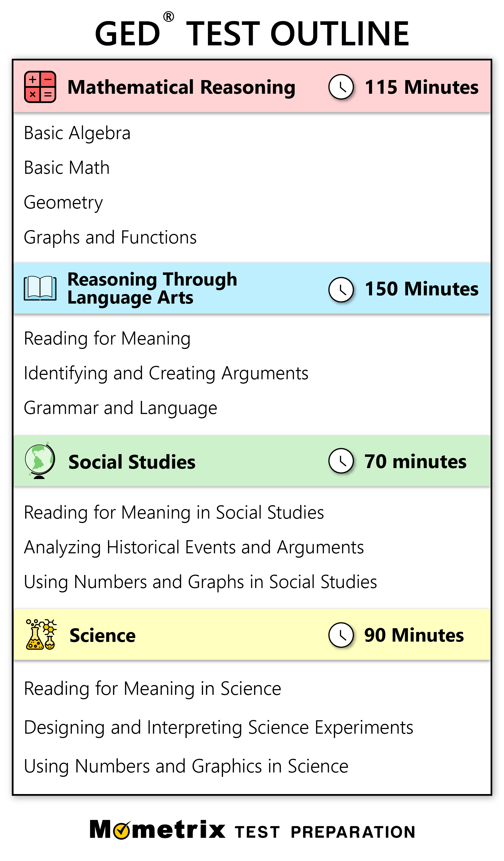Select the Mathematical Reasoning header
This screenshot has width=504, height=861.
click(181, 87)
